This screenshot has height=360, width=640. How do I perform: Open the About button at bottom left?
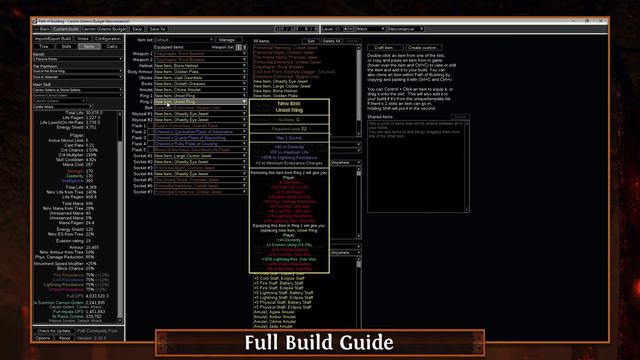click(64, 338)
